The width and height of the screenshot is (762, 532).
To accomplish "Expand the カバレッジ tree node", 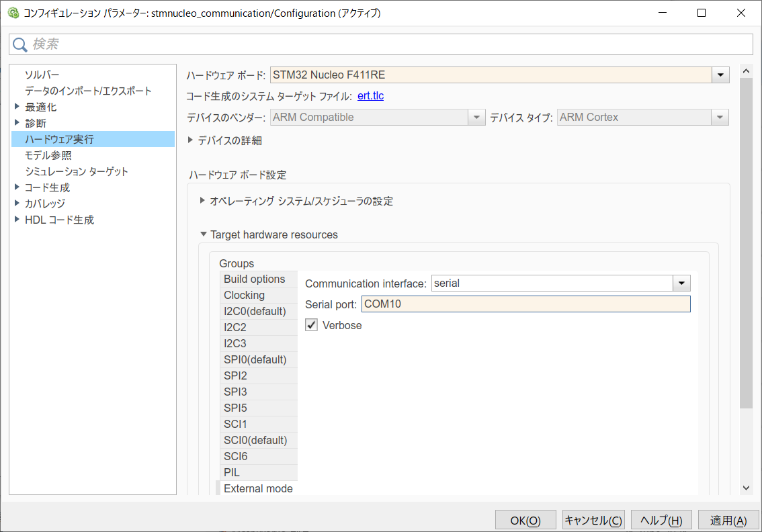I will (17, 203).
